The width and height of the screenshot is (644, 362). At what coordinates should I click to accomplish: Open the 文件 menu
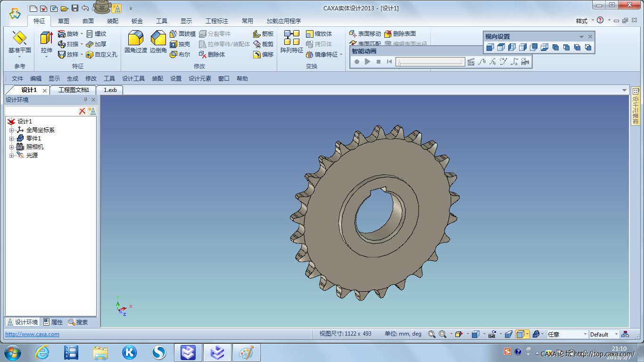17,79
